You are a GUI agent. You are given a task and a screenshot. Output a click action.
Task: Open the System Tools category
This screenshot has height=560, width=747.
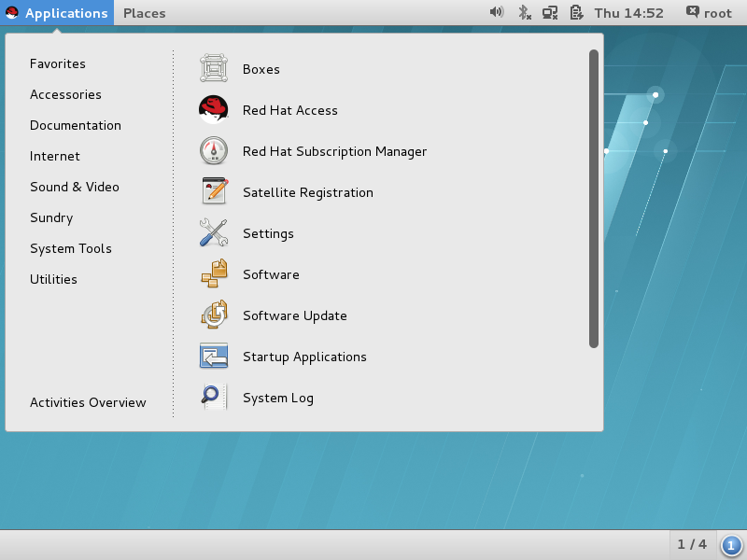click(x=71, y=248)
